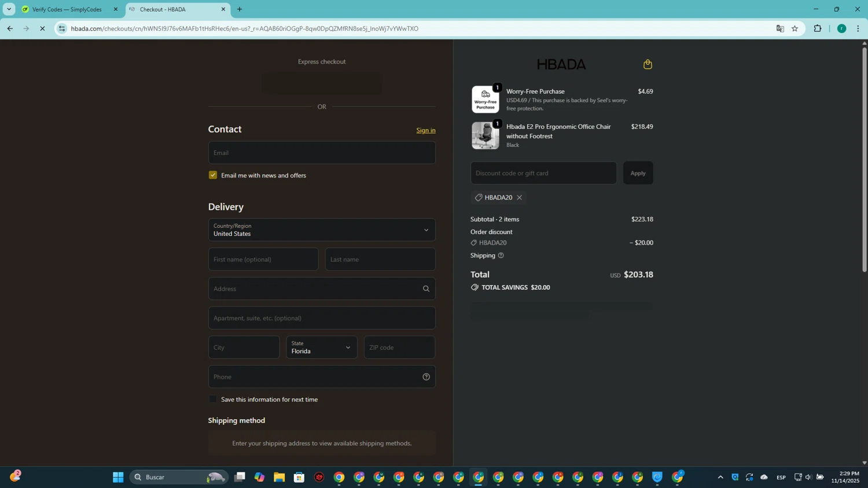
Task: Click the Phone number field
Action: [x=322, y=377]
